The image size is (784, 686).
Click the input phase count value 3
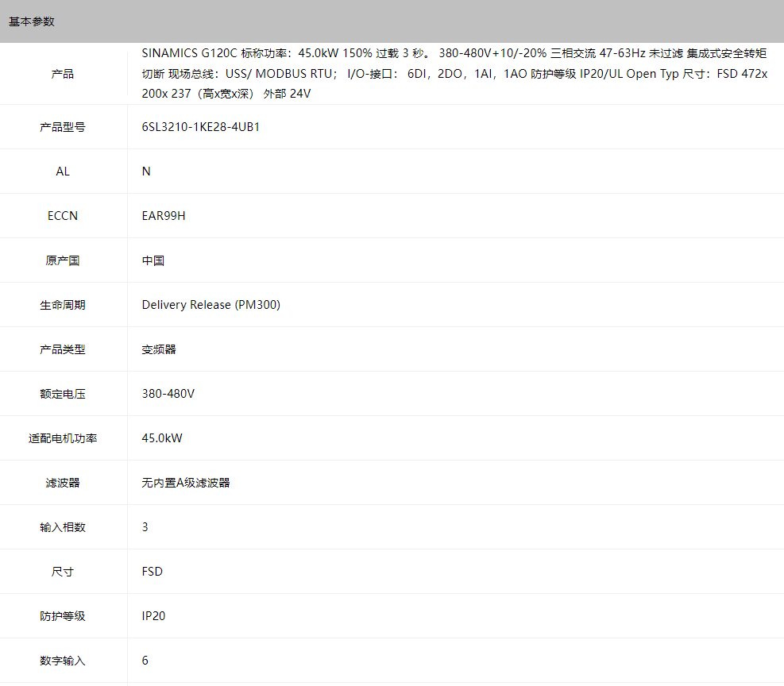pos(145,527)
